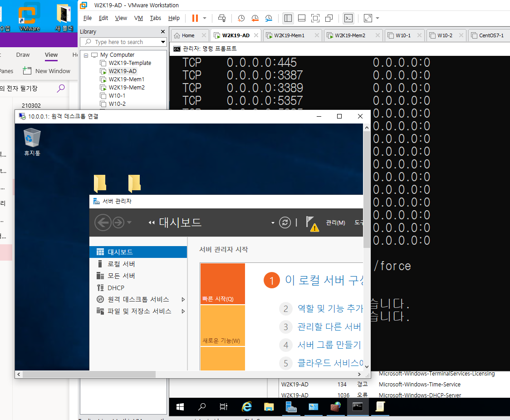The height and width of the screenshot is (420, 510).
Task: Open the VMware Tabs menu
Action: [156, 18]
